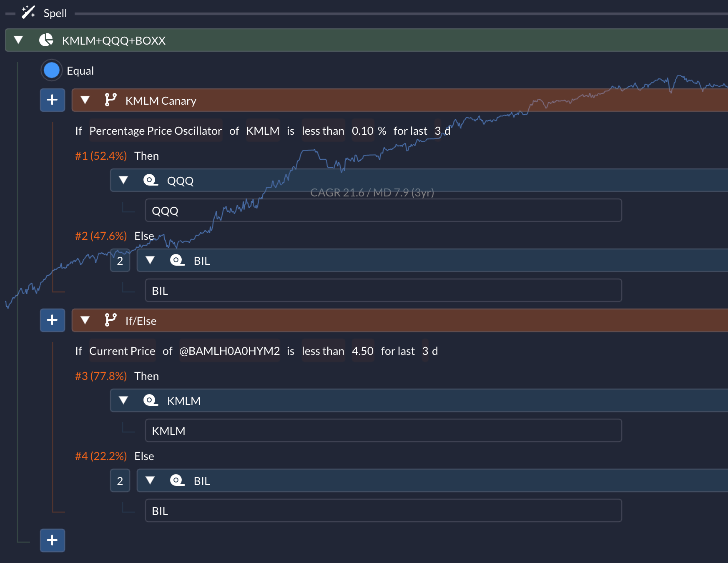
Task: Select the BIL ticker row under KMLM Canary
Action: click(383, 290)
